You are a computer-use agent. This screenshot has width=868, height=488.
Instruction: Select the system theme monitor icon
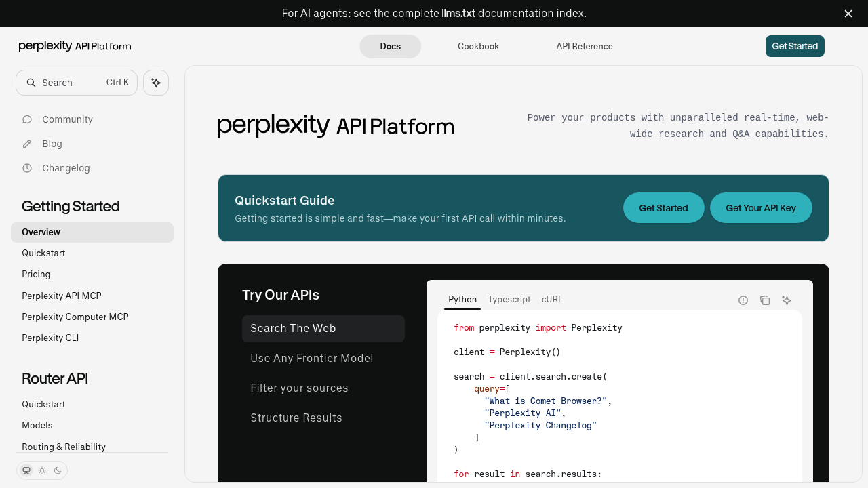click(26, 470)
